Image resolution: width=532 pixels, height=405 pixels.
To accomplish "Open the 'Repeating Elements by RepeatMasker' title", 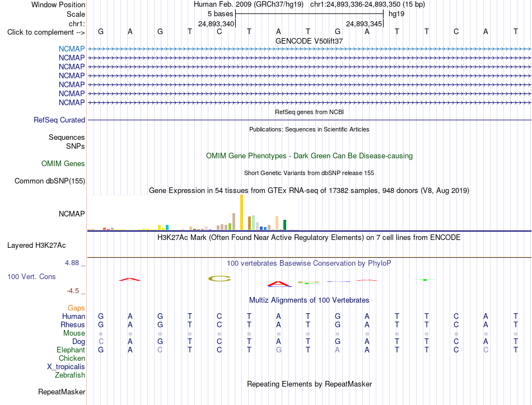I will [310, 384].
